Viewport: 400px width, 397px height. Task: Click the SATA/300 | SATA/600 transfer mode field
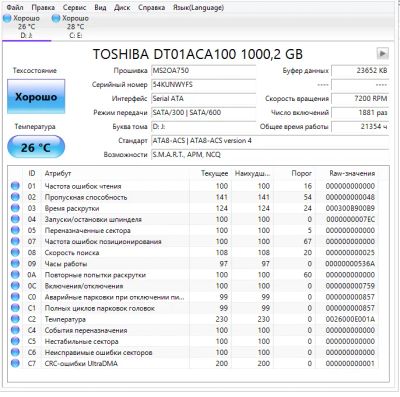[203, 113]
